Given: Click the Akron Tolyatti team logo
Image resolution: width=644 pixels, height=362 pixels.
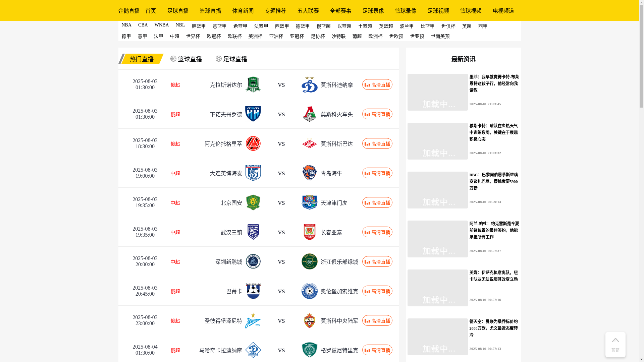Looking at the screenshot, I should [253, 143].
